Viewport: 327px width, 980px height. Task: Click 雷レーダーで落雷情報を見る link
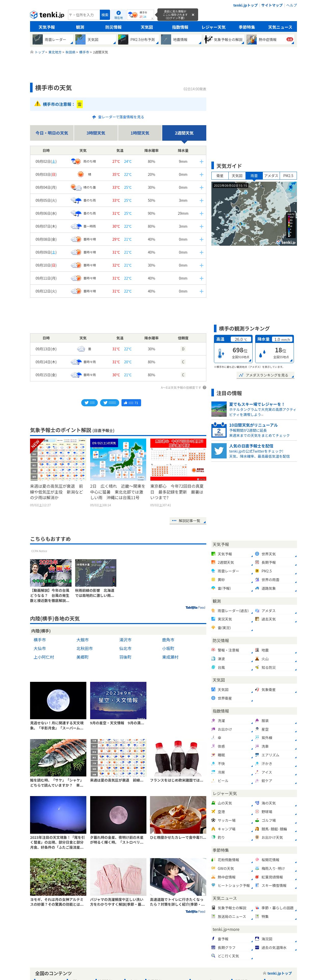121,117
